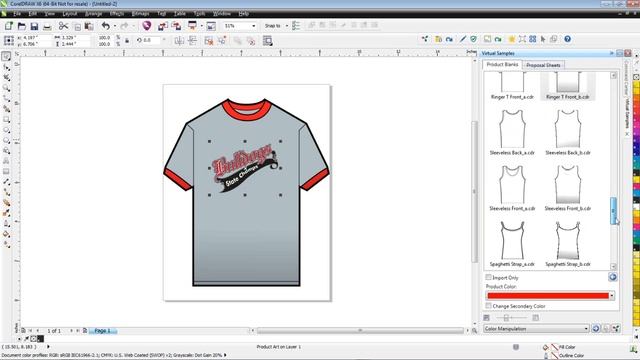
Task: Click the Welcome screen icon
Action: tap(211, 26)
